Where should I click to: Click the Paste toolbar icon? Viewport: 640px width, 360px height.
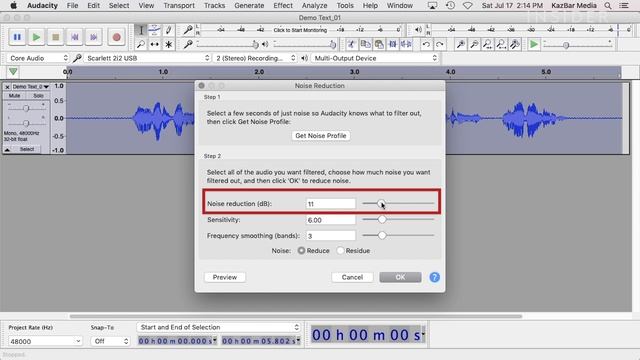click(379, 44)
